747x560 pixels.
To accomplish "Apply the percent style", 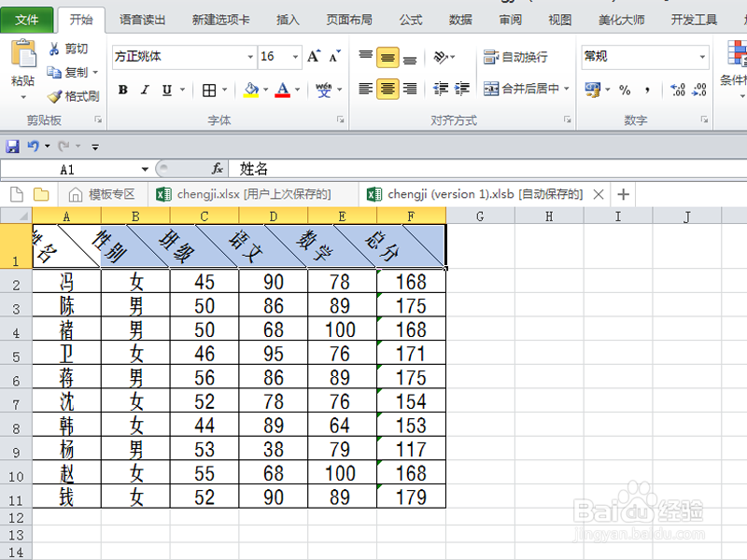I will click(625, 90).
